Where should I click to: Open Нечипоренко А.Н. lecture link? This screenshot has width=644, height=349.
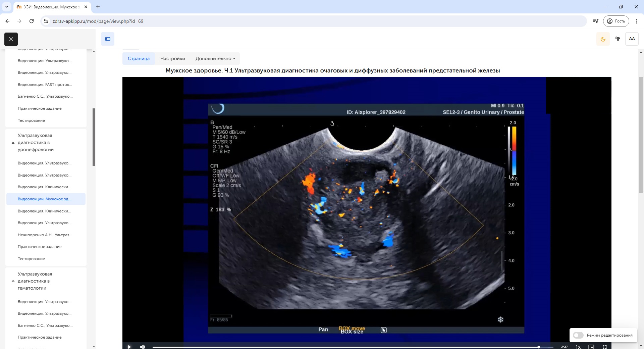click(45, 235)
